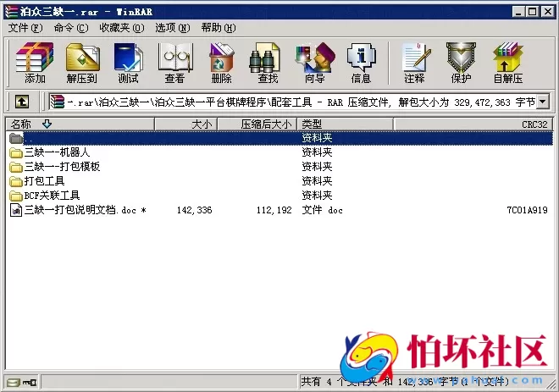Sort by the 类型 column header

tap(345, 124)
